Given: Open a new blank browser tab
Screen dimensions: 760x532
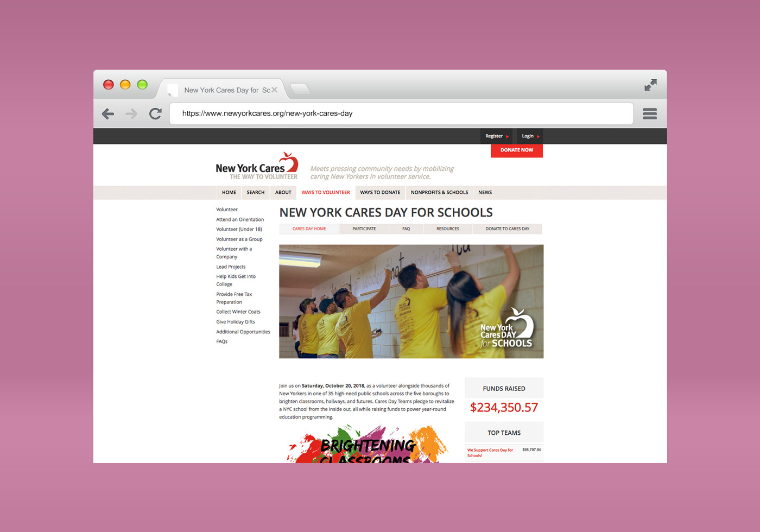Looking at the screenshot, I should [x=300, y=88].
